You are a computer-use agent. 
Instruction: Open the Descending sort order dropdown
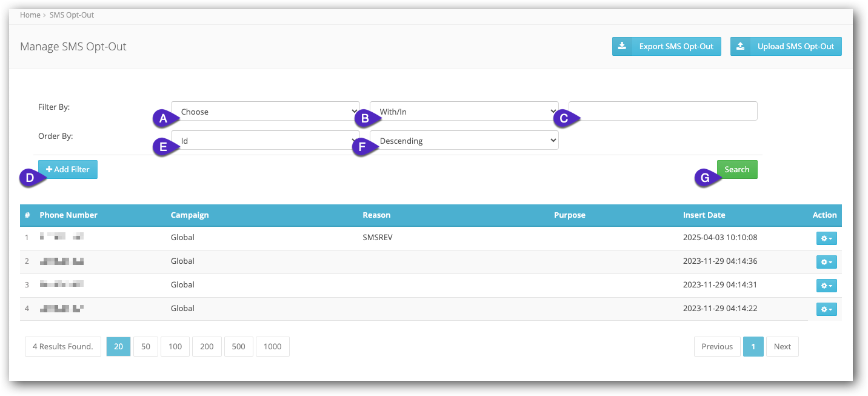tap(464, 141)
